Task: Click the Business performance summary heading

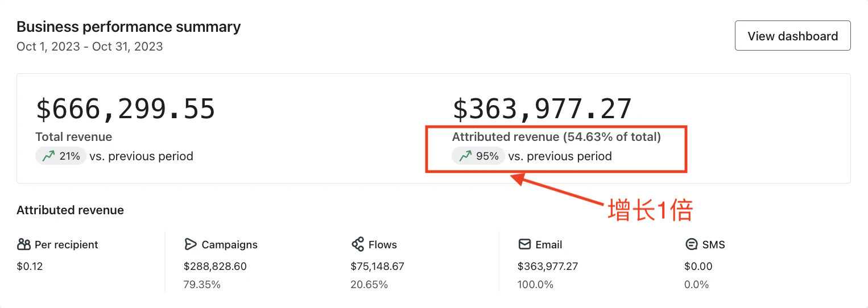Action: tap(129, 27)
